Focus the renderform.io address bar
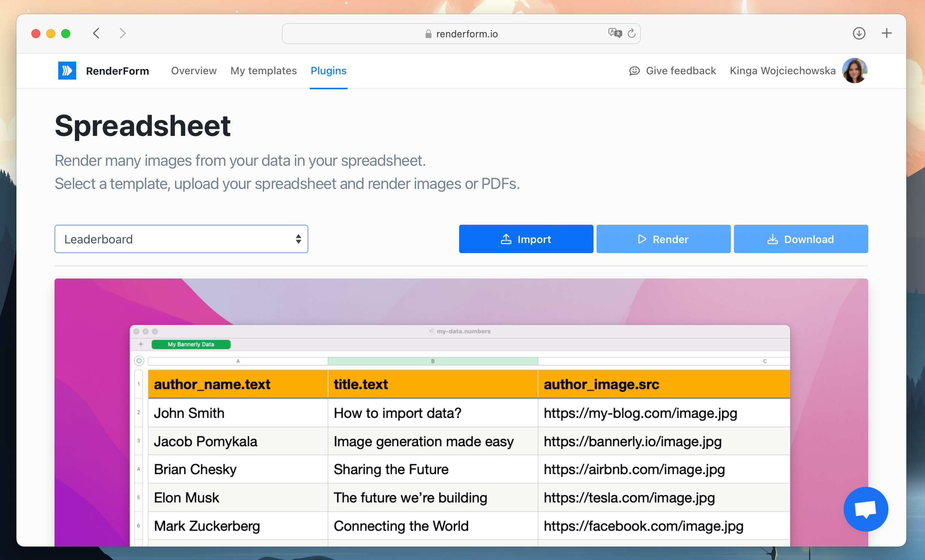This screenshot has height=560, width=925. 461,34
